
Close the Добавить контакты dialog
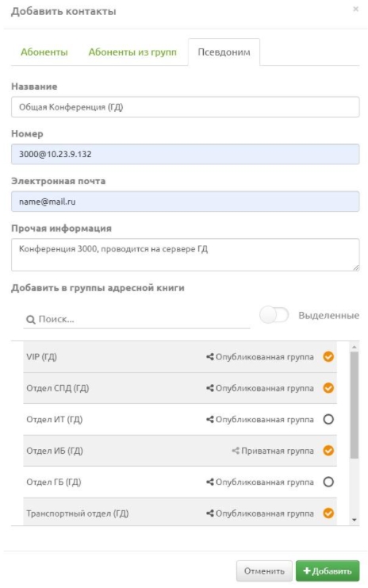[x=355, y=9]
